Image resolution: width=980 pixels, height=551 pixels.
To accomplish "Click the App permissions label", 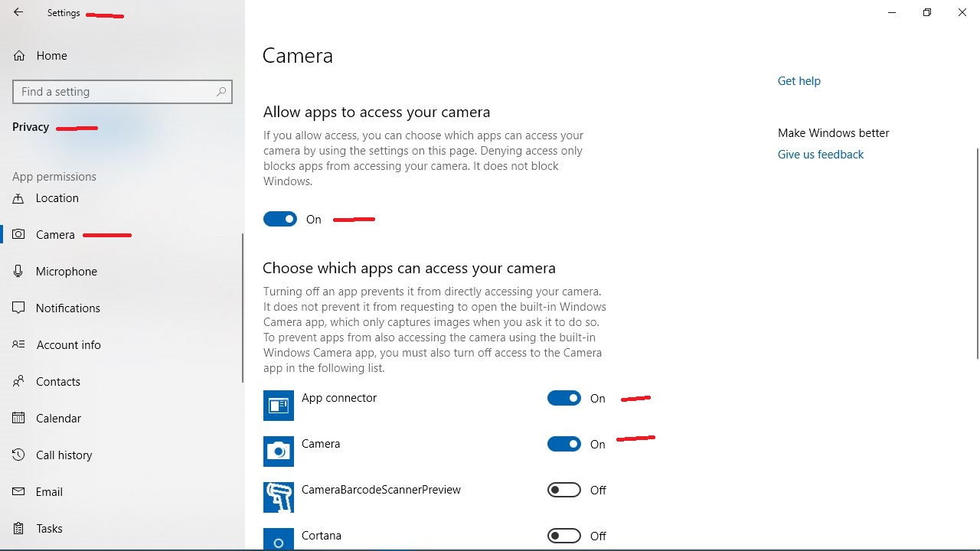I will click(x=54, y=177).
